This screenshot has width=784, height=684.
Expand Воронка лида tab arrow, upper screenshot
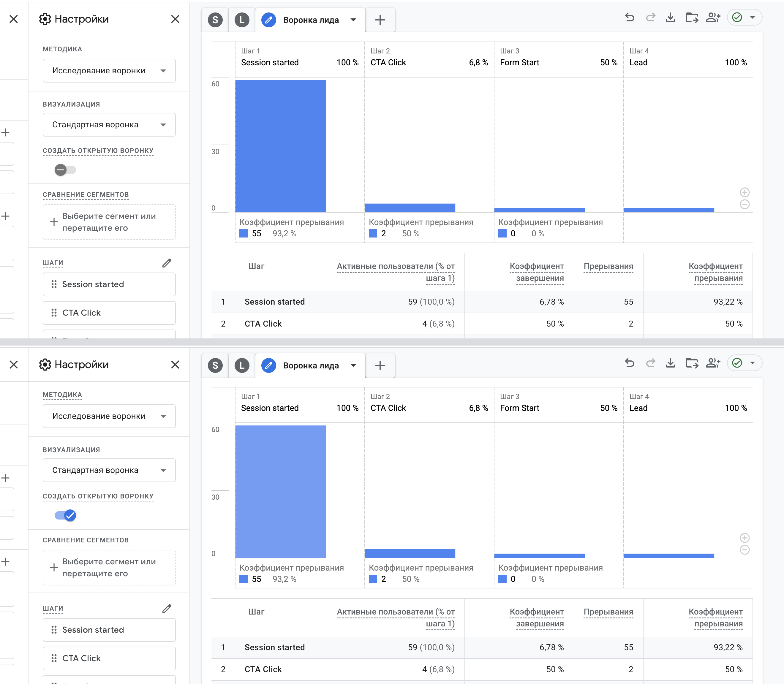pos(353,20)
